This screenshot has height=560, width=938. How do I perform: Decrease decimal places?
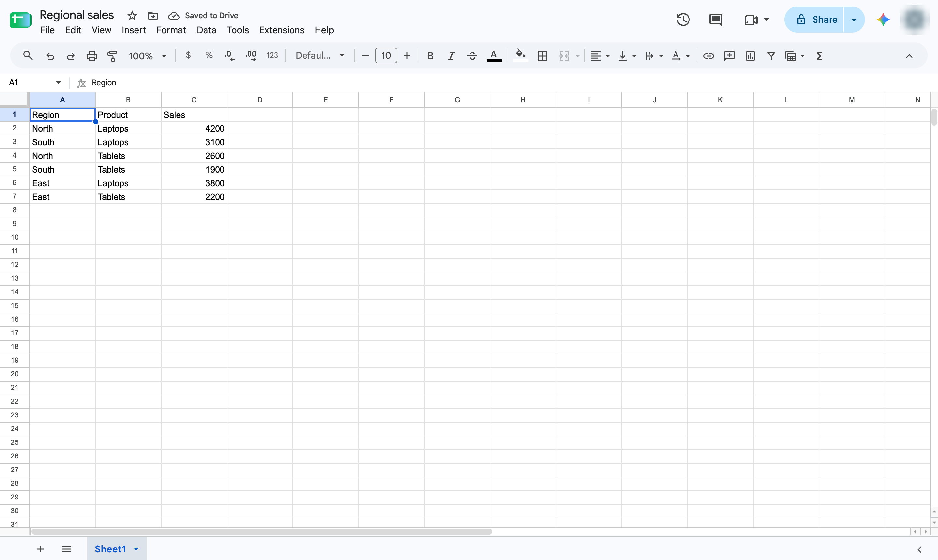[x=230, y=56]
